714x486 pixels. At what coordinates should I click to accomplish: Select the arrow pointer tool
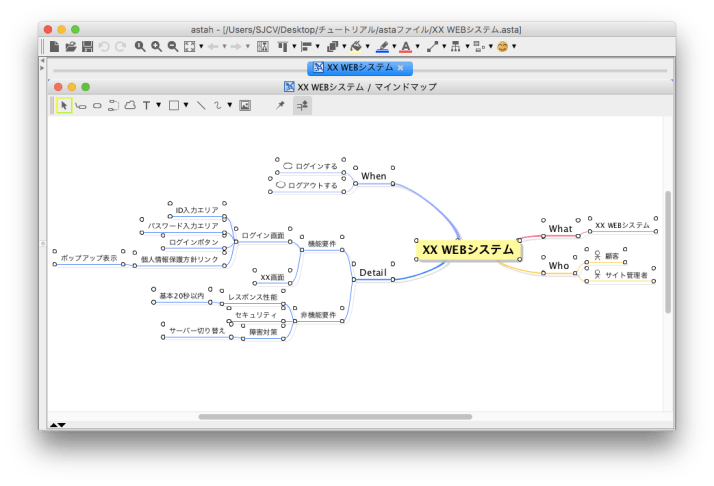pyautogui.click(x=64, y=105)
